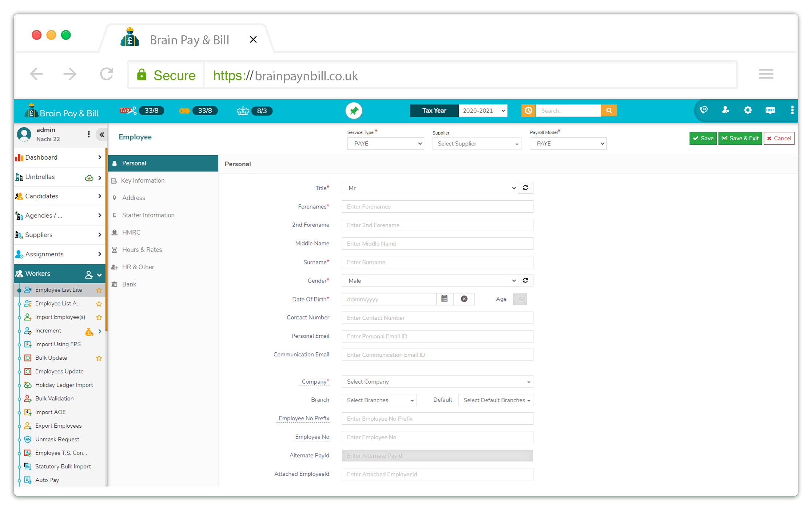Clear the Date Of Birth value

(x=464, y=299)
